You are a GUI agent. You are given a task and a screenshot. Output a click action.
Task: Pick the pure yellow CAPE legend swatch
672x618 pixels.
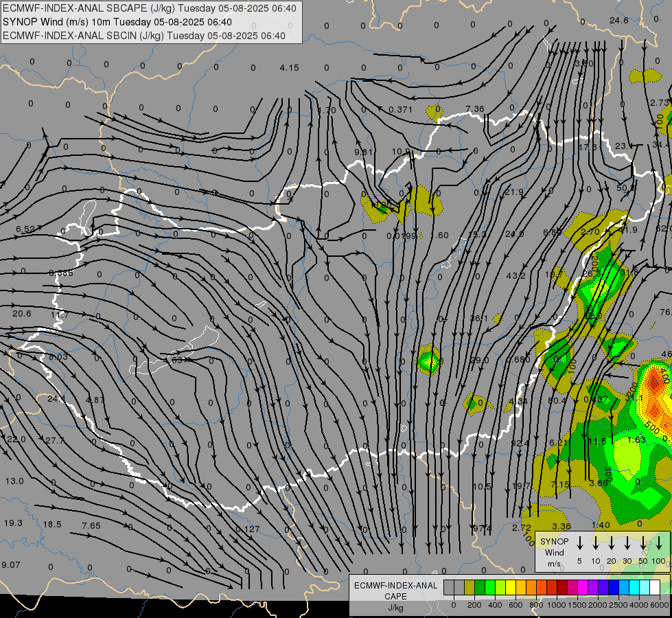pos(511,587)
